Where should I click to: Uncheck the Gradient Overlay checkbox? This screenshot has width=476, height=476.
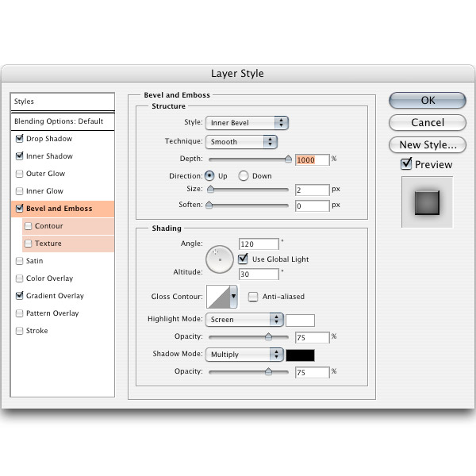[19, 296]
